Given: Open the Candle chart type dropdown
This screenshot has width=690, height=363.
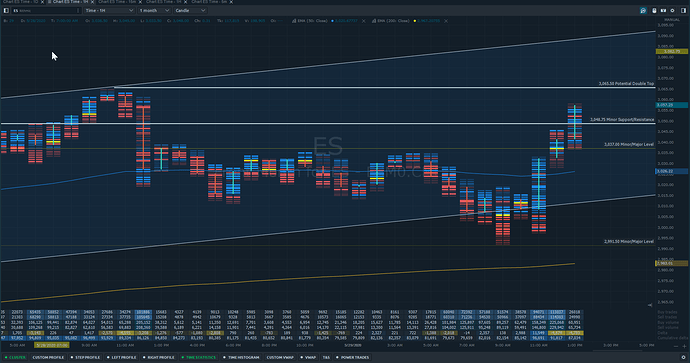Looking at the screenshot, I should (191, 10).
